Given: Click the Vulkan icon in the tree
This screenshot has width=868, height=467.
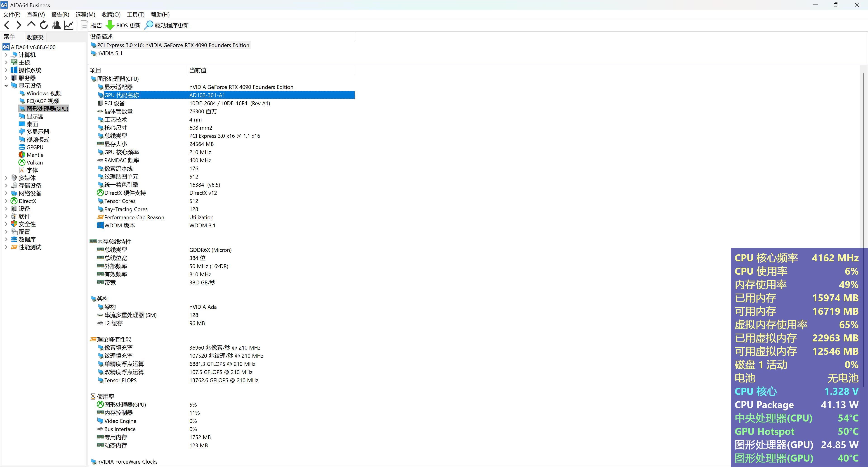Looking at the screenshot, I should coord(22,162).
